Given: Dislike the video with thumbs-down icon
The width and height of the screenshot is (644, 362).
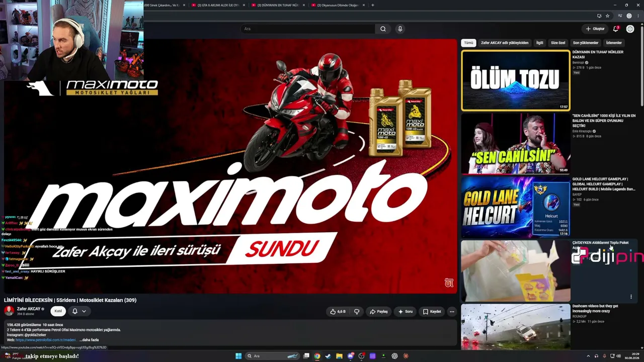Looking at the screenshot, I should 357,312.
